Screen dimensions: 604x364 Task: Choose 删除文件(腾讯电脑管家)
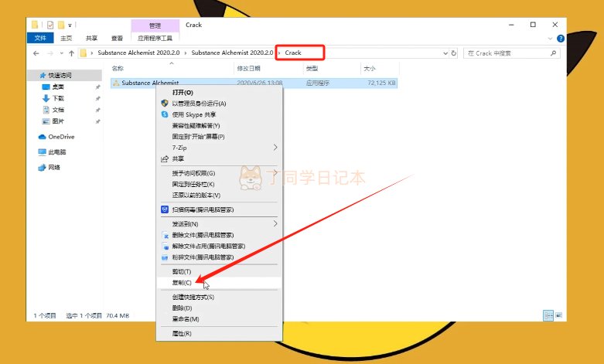click(x=219, y=235)
